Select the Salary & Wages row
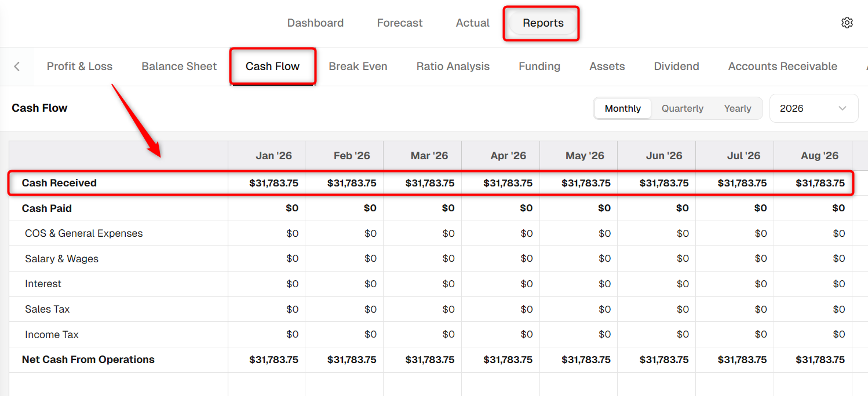 (x=431, y=259)
